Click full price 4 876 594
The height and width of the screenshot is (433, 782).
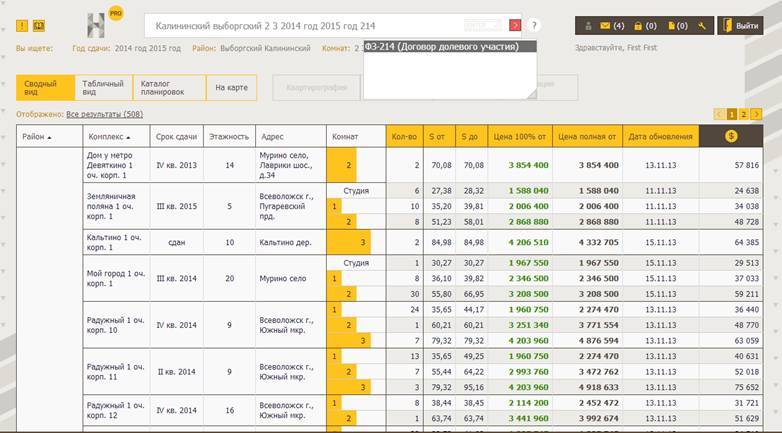598,341
